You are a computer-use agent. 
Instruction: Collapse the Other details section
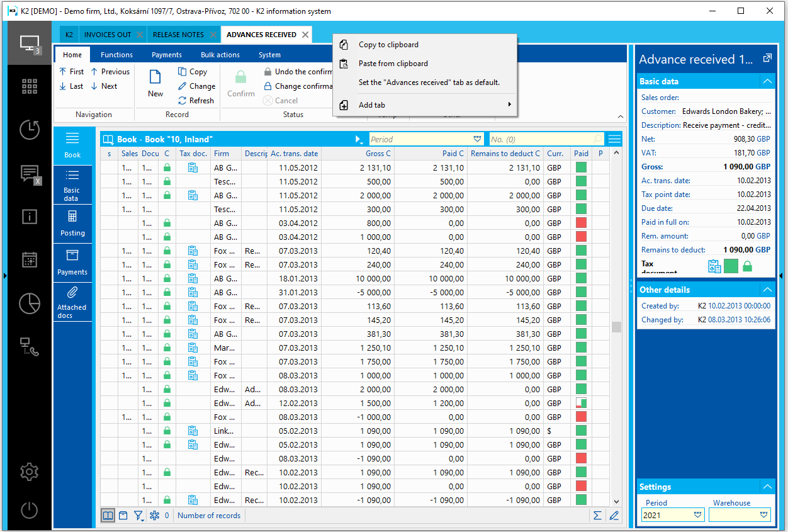(767, 290)
